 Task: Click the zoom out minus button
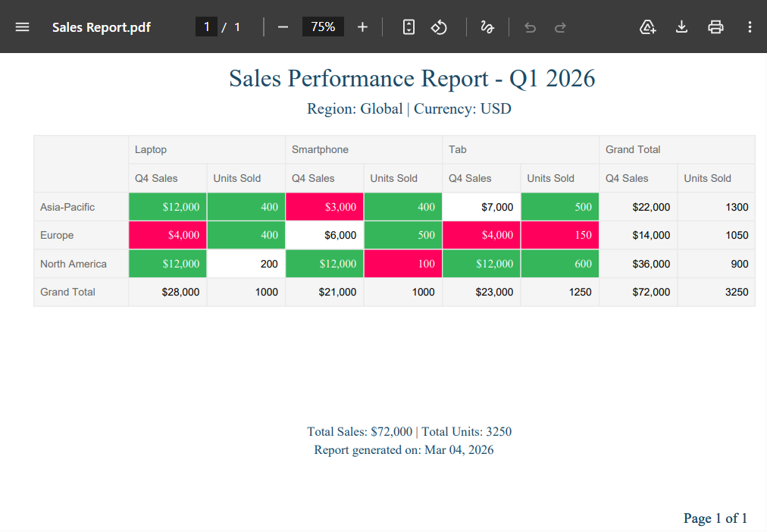click(283, 27)
